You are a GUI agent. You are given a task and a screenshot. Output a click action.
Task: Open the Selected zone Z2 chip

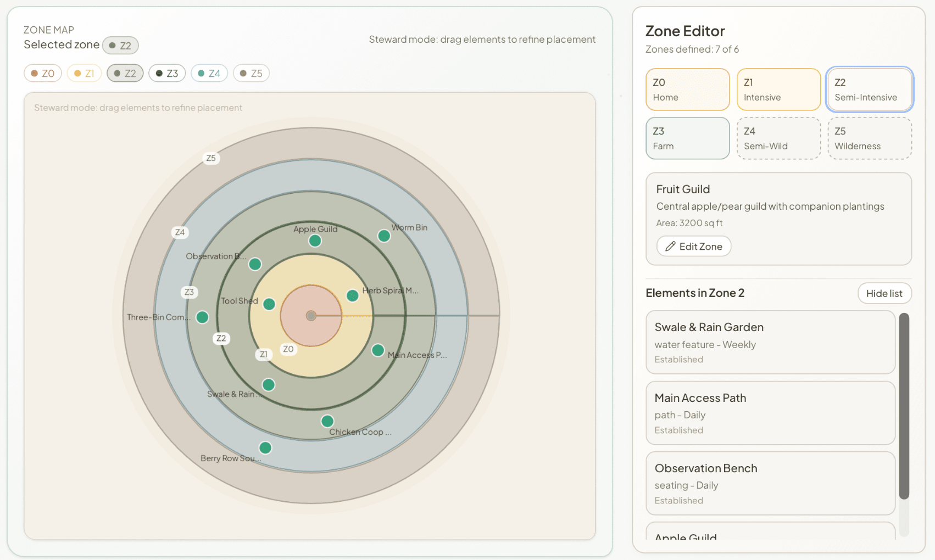click(120, 46)
